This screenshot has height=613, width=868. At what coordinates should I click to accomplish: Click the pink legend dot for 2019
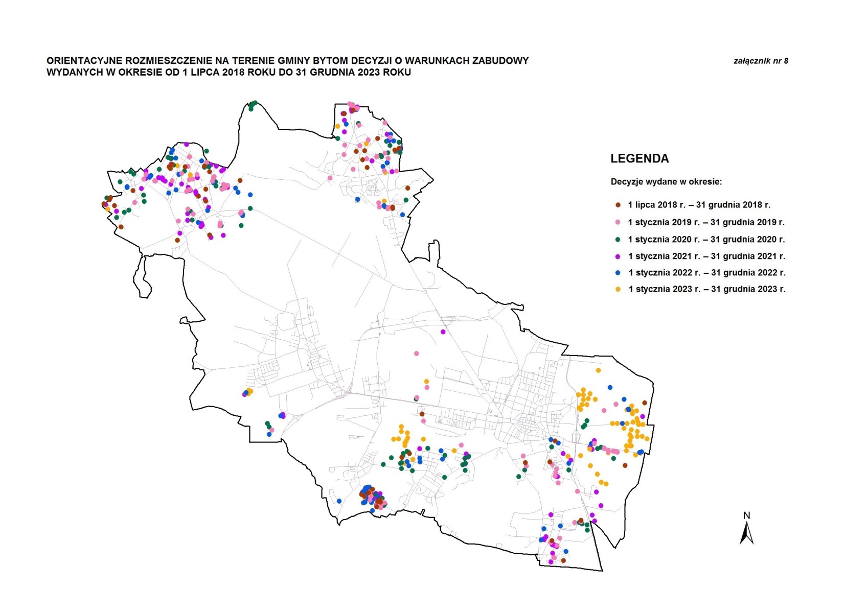click(x=618, y=222)
